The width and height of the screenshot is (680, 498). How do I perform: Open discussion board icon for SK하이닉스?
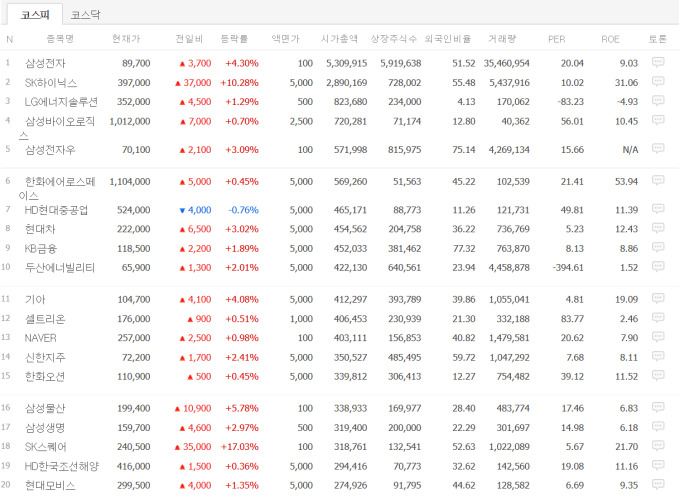(x=658, y=82)
